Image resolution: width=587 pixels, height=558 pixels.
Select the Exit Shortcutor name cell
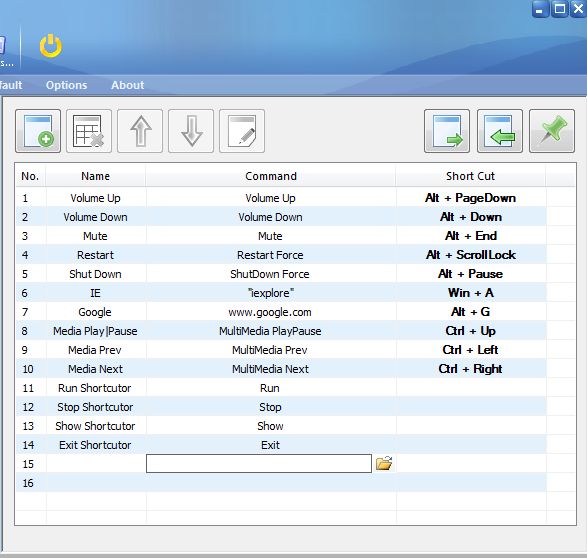(x=95, y=445)
